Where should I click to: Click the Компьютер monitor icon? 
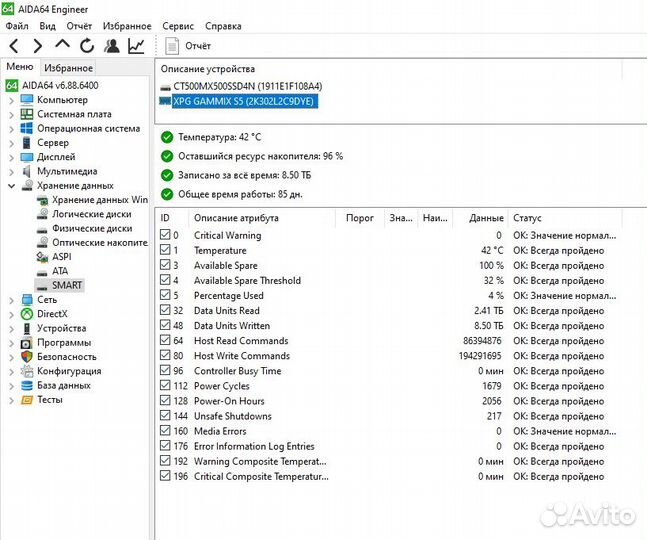click(x=27, y=100)
